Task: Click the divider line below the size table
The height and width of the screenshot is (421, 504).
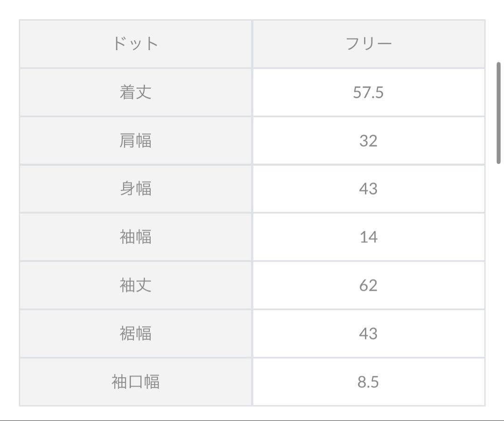Action: pos(252,420)
